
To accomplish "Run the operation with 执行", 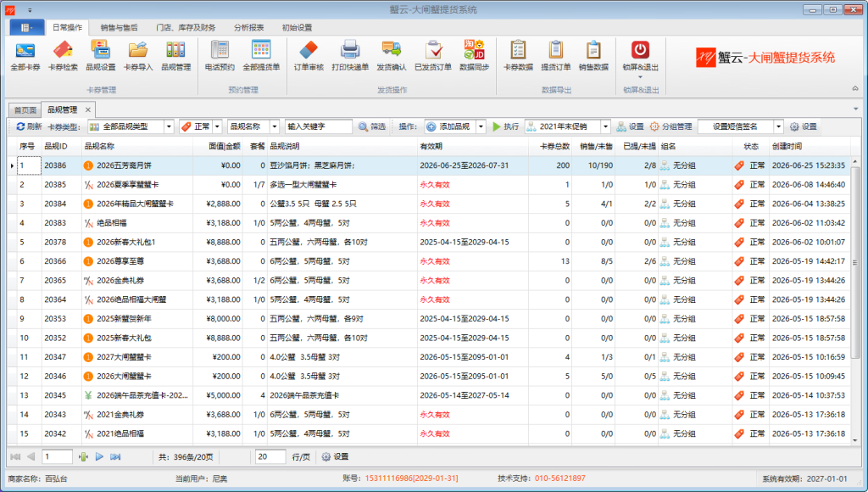I will [505, 127].
